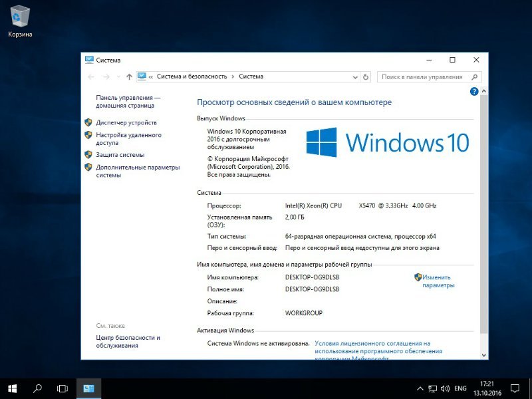Click the vertical scrollbar thumb

click(484, 213)
